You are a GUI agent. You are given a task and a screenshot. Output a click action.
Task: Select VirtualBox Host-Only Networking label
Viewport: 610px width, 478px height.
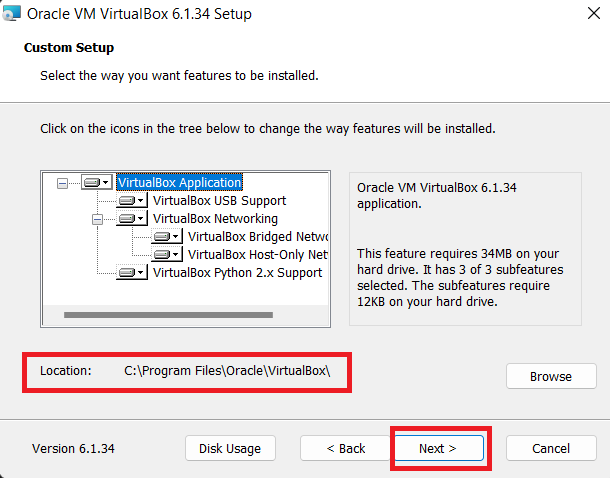tap(258, 255)
